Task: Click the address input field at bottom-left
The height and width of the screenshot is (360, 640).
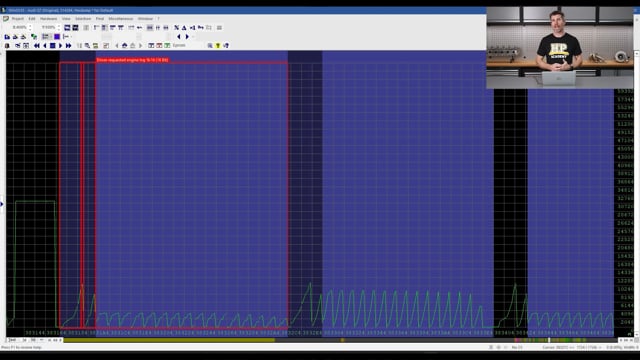Action: 12,340
